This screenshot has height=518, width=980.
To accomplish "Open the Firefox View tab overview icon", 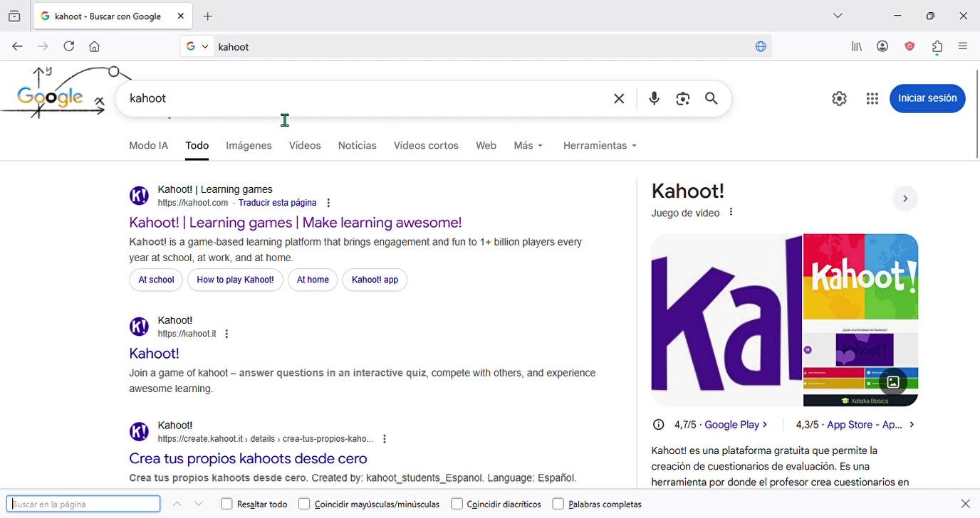I will 14,16.
